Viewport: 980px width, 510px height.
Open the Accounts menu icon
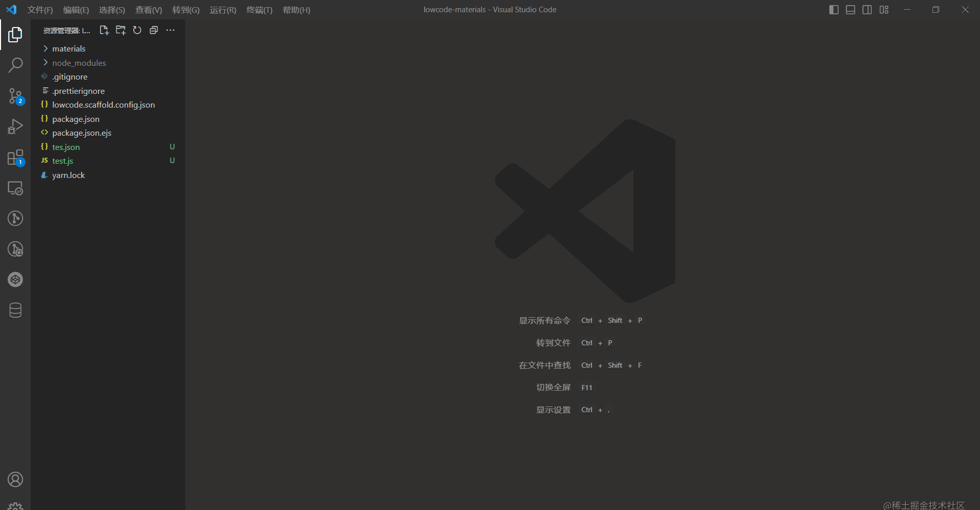pyautogui.click(x=15, y=479)
